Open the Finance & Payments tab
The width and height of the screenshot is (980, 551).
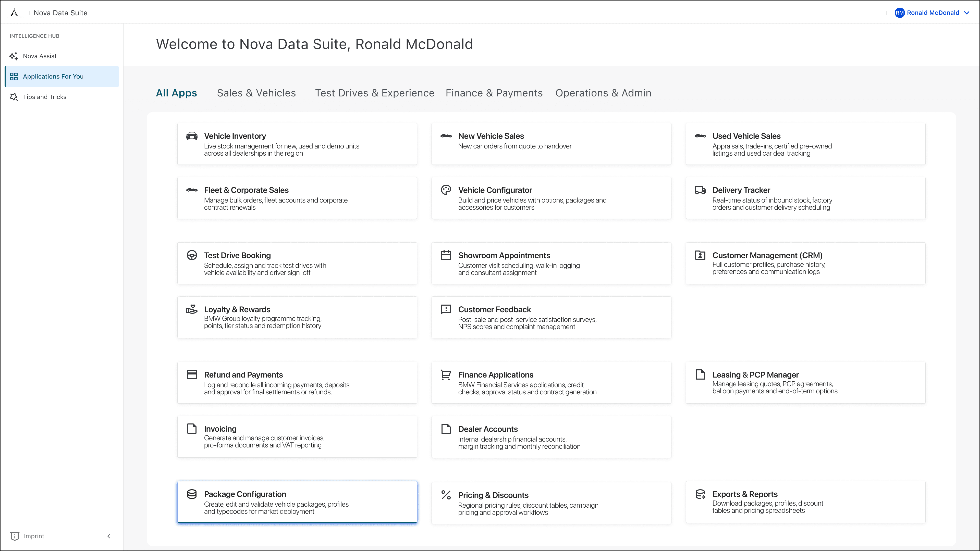coord(494,93)
